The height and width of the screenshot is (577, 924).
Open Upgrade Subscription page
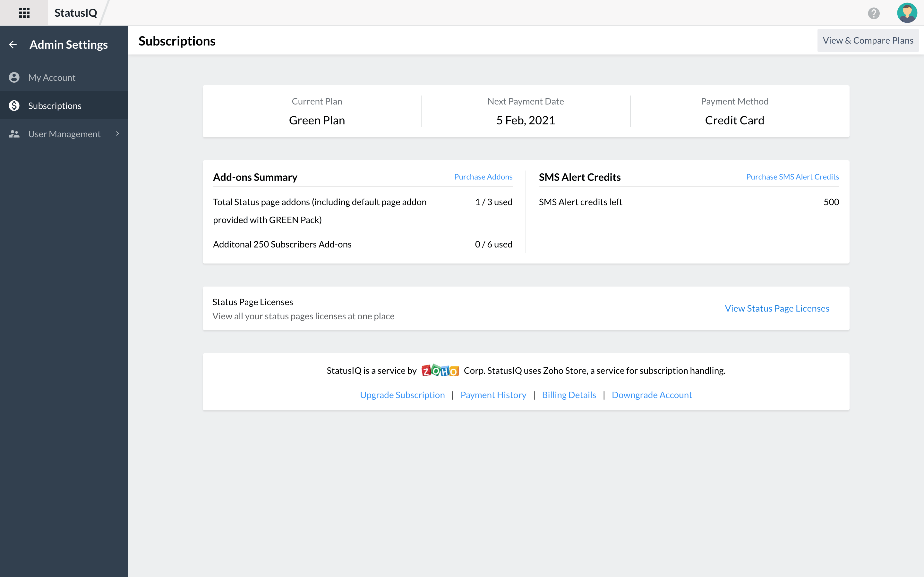(402, 394)
